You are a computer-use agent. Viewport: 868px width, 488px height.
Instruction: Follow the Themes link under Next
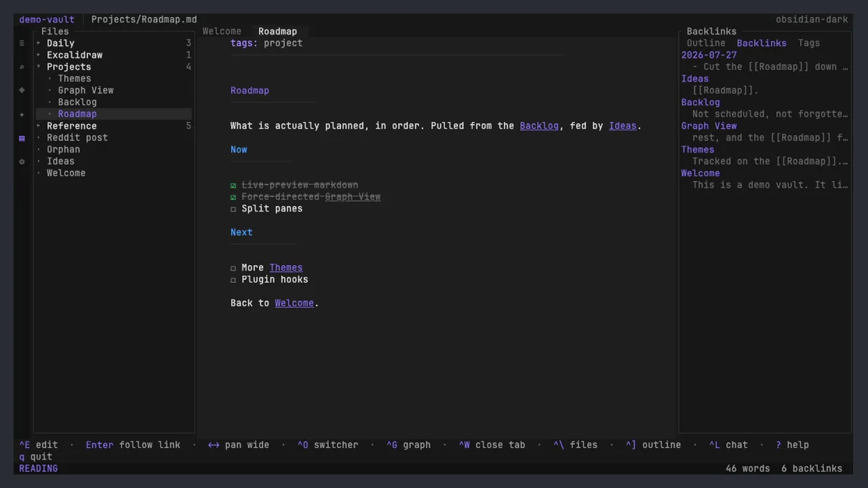[286, 268]
